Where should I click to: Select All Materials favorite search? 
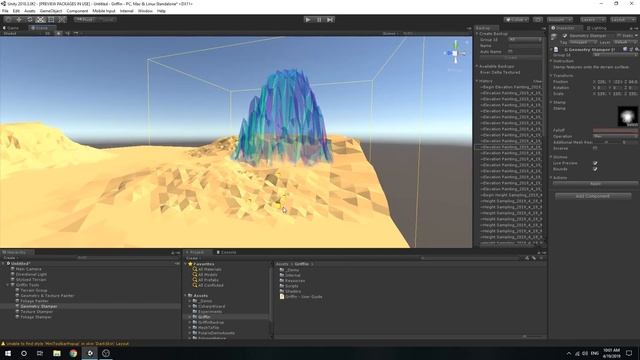tap(207, 269)
